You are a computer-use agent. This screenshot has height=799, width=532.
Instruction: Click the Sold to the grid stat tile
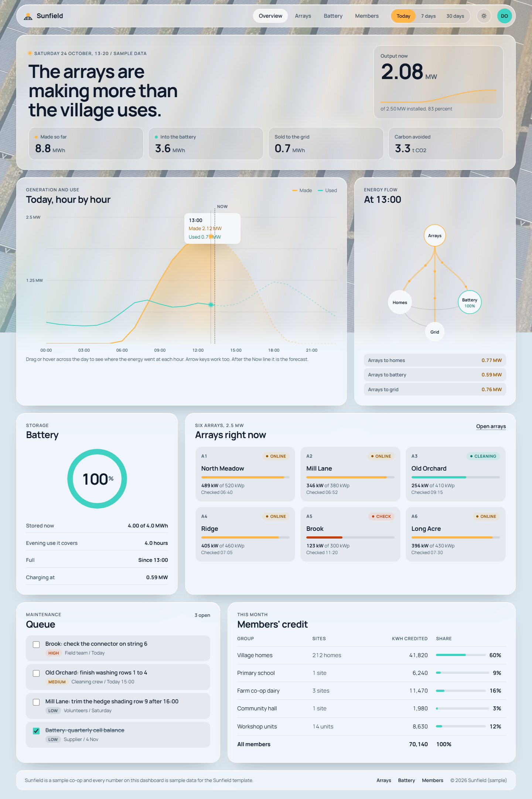tap(326, 144)
